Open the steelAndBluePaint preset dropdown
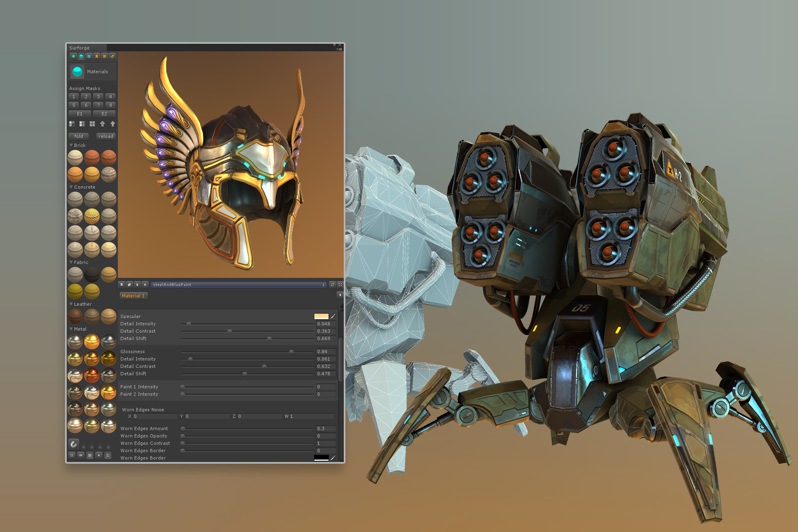The image size is (798, 532). click(239, 284)
